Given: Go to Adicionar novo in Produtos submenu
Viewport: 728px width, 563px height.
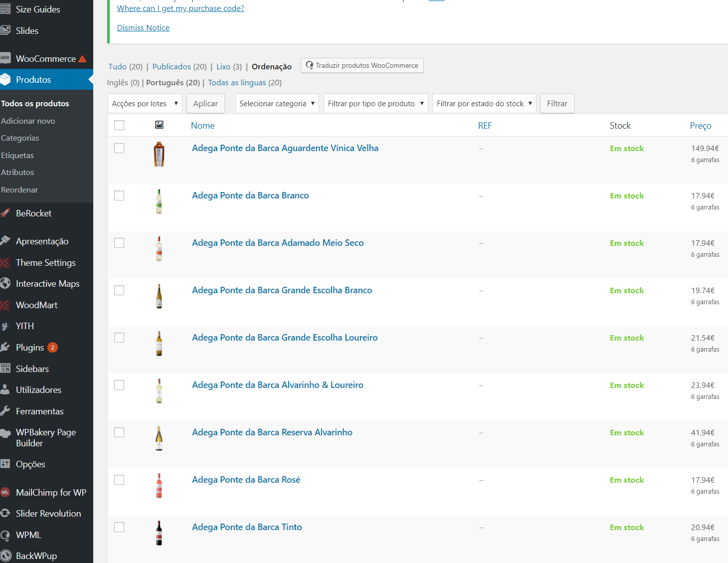Looking at the screenshot, I should click(x=28, y=121).
